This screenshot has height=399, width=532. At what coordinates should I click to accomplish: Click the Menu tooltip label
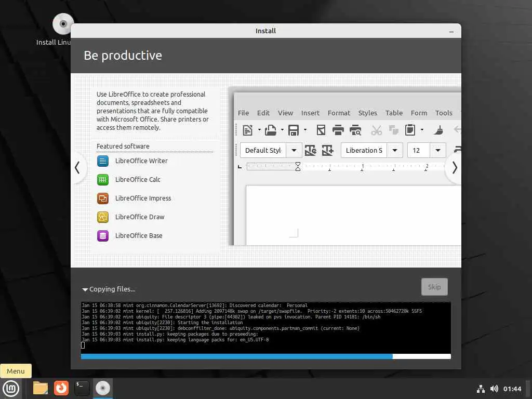(x=16, y=371)
